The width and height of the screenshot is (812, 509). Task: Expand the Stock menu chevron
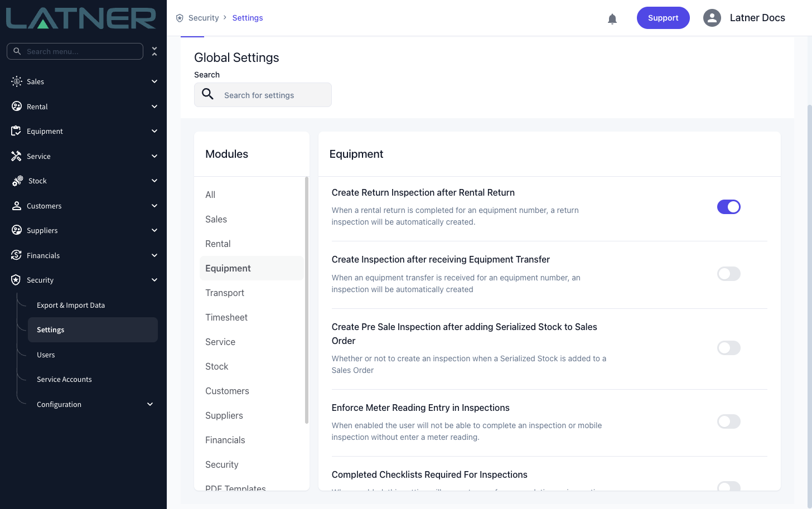tap(154, 181)
